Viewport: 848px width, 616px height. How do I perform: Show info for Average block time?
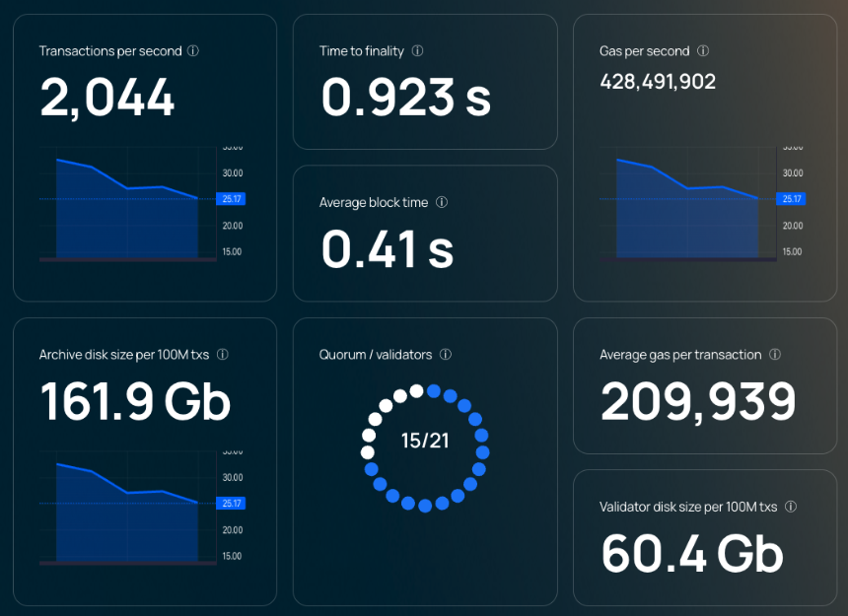pyautogui.click(x=442, y=202)
